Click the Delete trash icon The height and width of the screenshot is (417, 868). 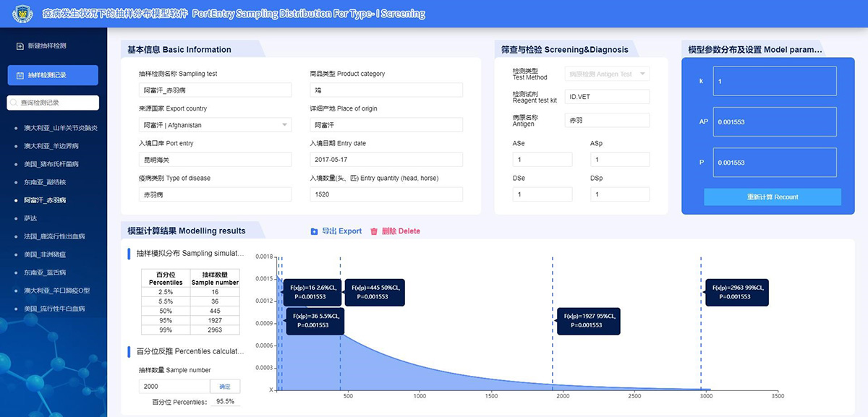click(374, 231)
